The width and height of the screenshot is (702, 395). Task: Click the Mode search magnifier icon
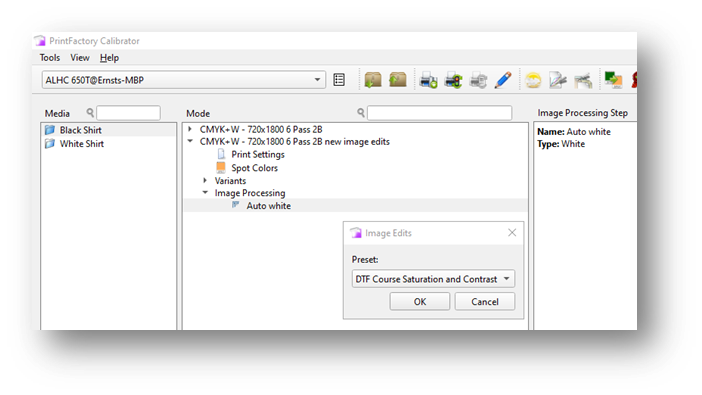(x=361, y=112)
